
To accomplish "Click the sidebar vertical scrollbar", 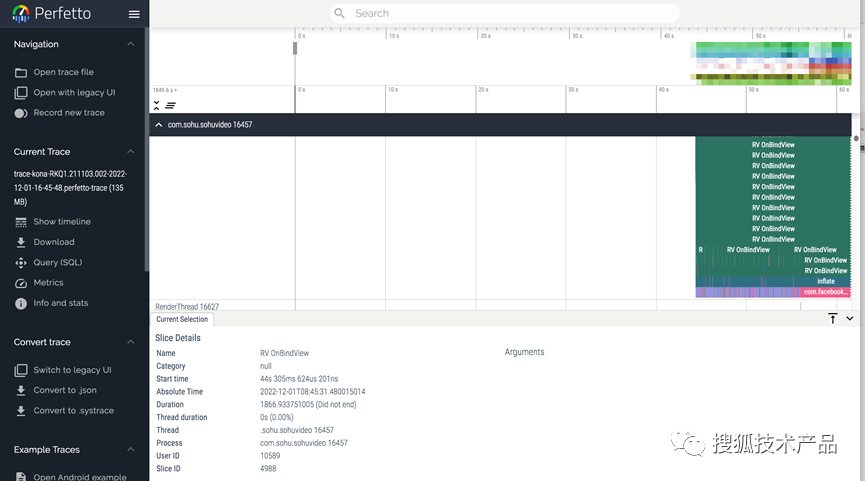I will coord(146,149).
